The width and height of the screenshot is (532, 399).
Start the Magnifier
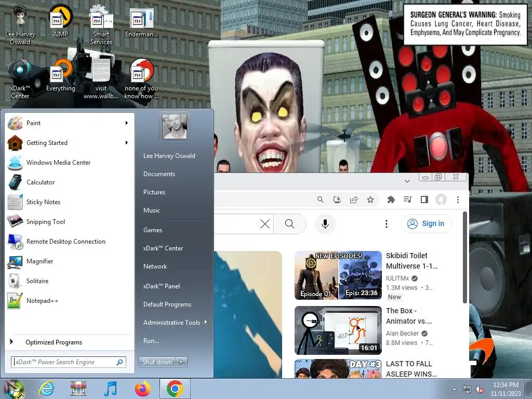pyautogui.click(x=70, y=261)
